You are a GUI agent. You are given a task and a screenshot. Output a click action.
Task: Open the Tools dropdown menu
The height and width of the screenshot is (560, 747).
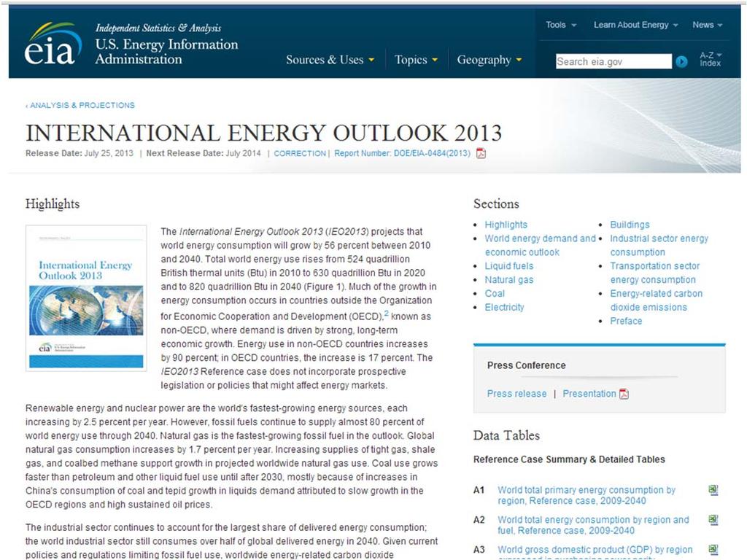tap(561, 25)
